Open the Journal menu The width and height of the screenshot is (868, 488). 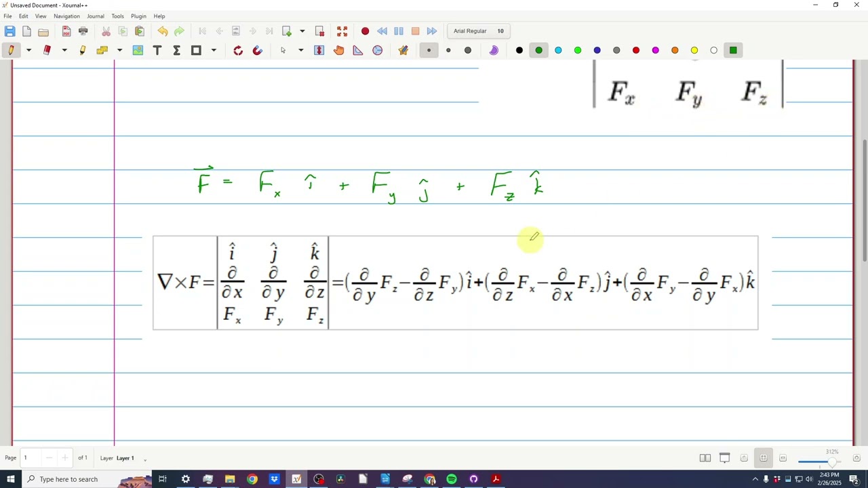[96, 16]
